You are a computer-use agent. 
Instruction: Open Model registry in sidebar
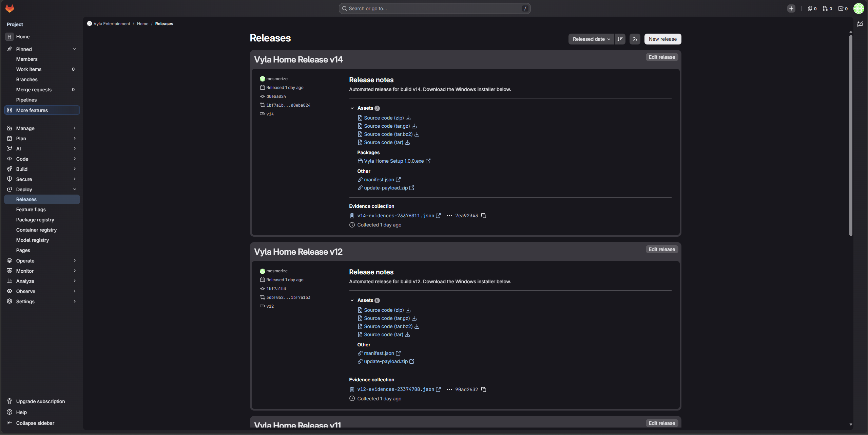click(x=42, y=240)
